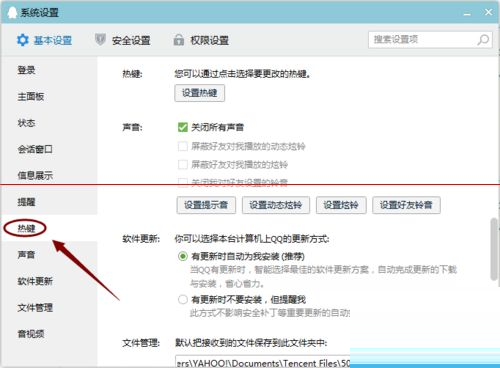Select 登录 in the sidebar

click(x=26, y=70)
